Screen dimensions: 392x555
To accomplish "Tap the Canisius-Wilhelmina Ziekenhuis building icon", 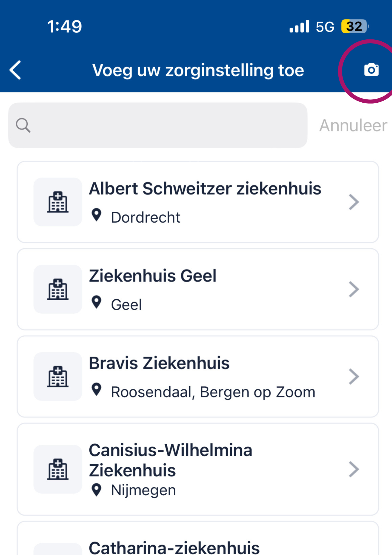I will click(x=58, y=469).
